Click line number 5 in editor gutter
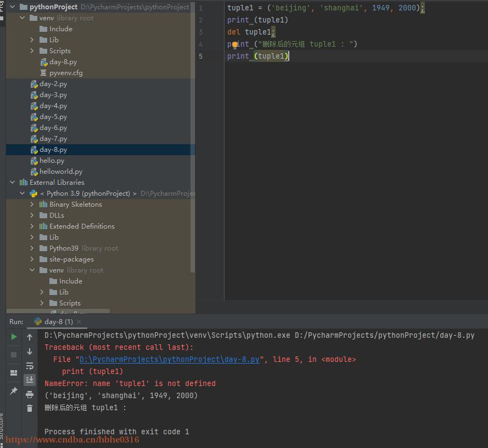488x448 pixels. 201,56
